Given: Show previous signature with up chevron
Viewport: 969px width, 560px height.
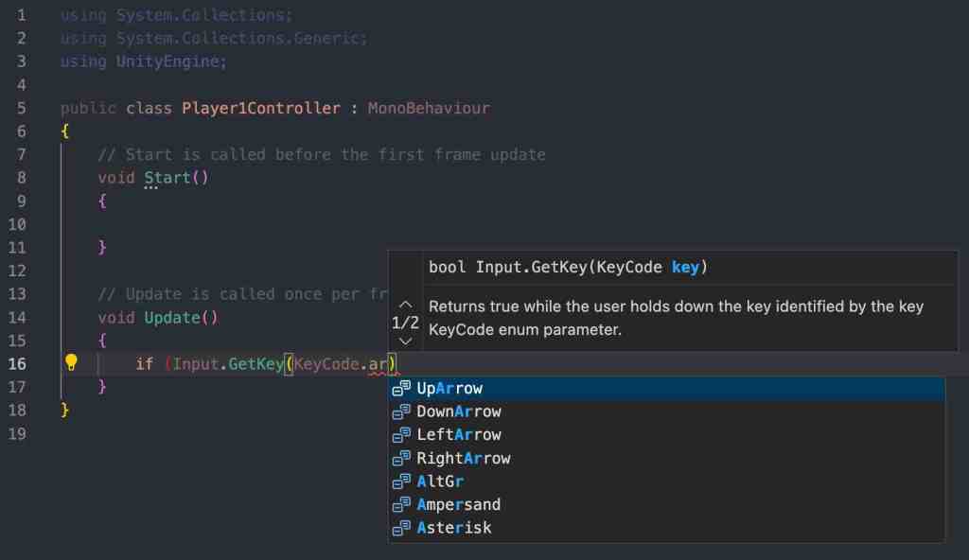Looking at the screenshot, I should click(405, 305).
